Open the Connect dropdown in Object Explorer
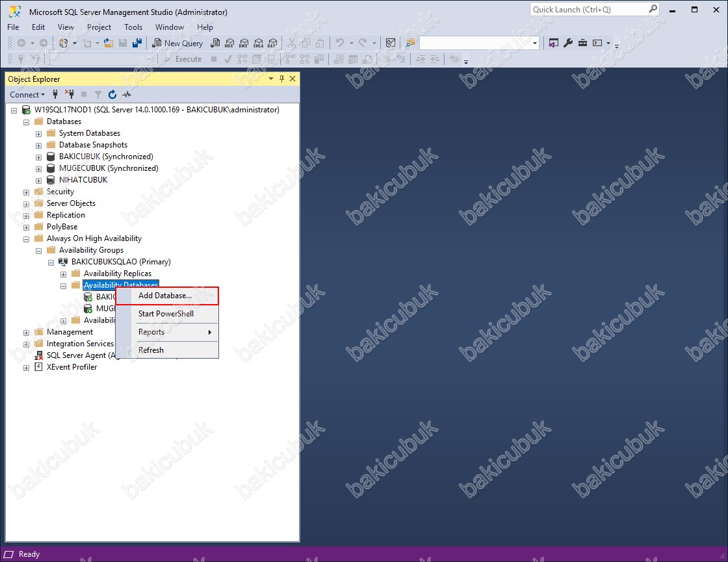Image resolution: width=728 pixels, height=562 pixels. (27, 95)
